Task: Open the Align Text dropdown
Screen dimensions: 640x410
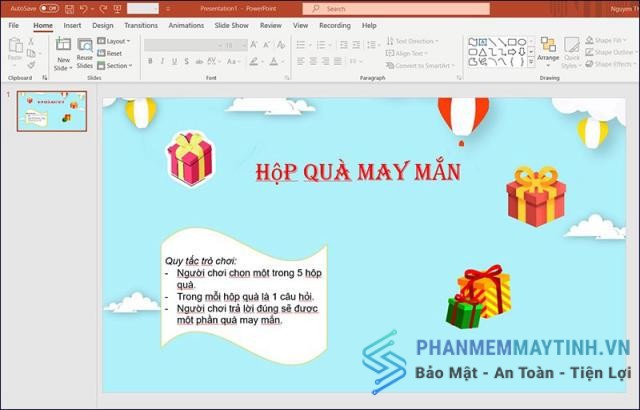Action: click(407, 53)
